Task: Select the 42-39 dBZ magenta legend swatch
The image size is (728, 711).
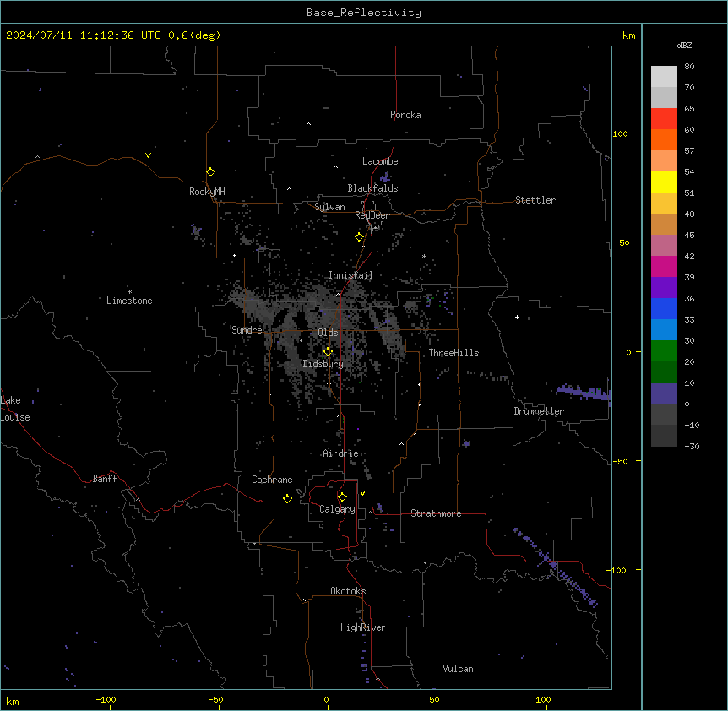Action: pyautogui.click(x=664, y=266)
